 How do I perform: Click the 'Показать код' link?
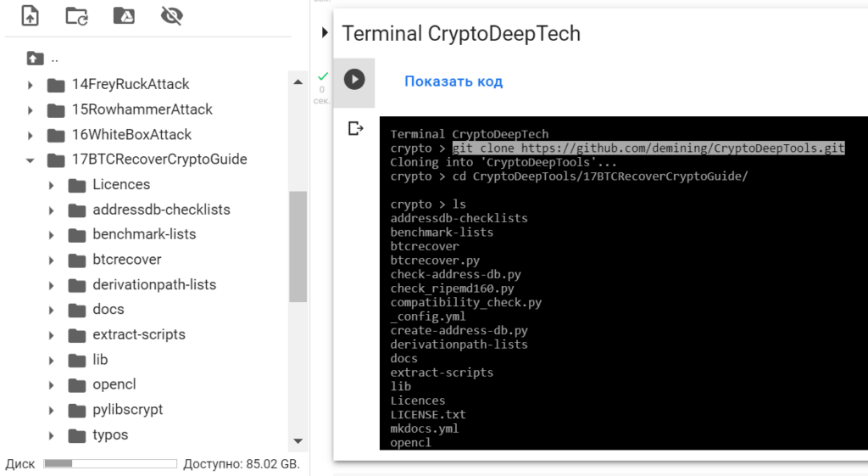(x=453, y=81)
